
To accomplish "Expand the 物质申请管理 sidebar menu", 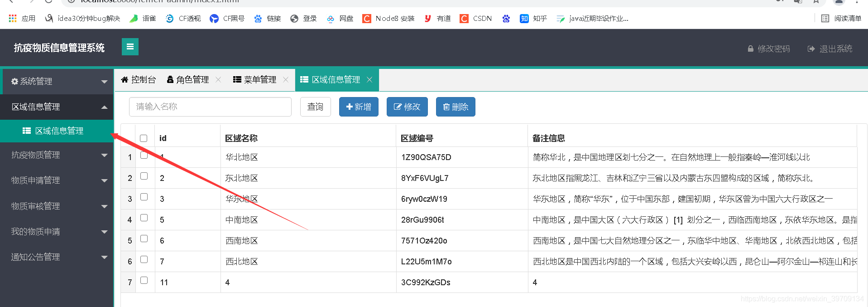I will coord(57,180).
